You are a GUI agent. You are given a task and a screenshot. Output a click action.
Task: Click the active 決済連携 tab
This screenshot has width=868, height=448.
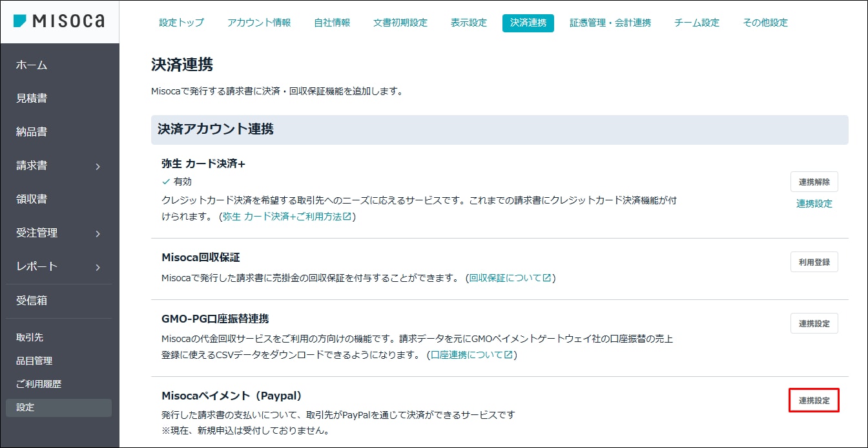click(528, 23)
